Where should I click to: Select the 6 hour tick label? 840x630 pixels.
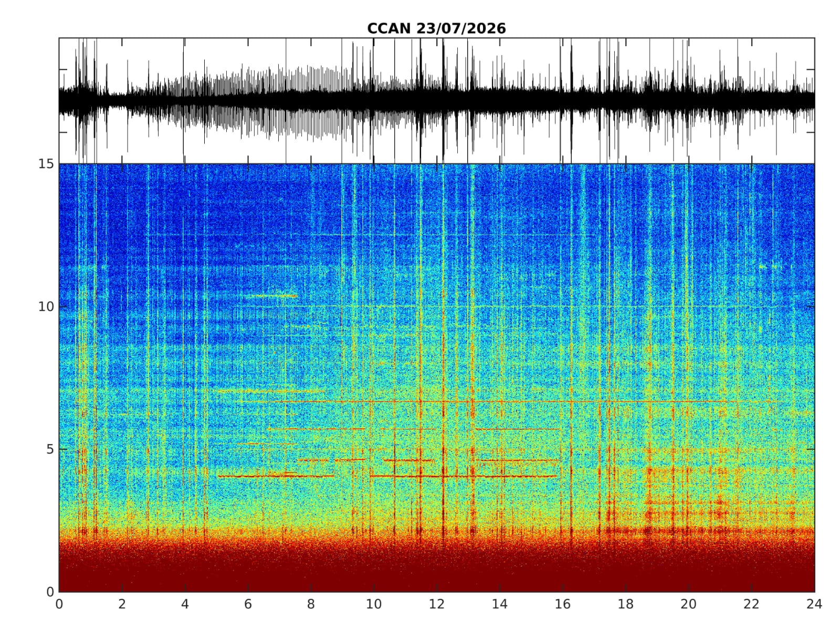pyautogui.click(x=248, y=604)
